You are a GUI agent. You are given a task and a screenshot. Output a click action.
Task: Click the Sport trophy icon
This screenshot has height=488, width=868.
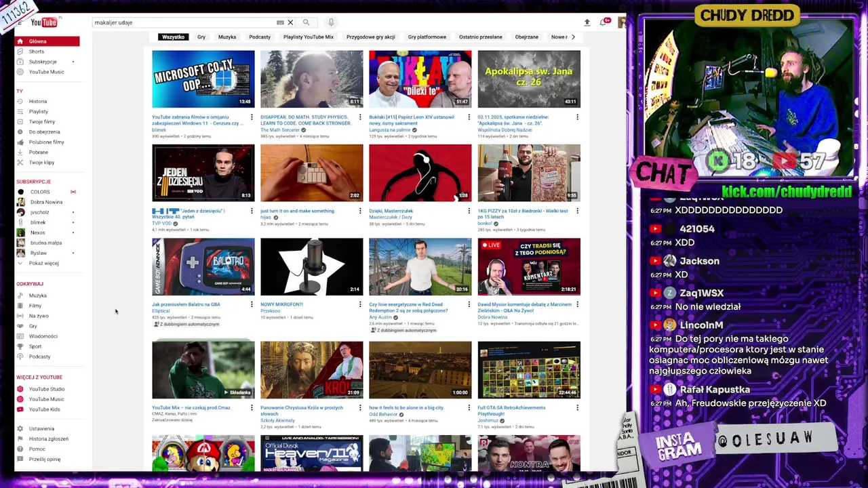point(20,346)
